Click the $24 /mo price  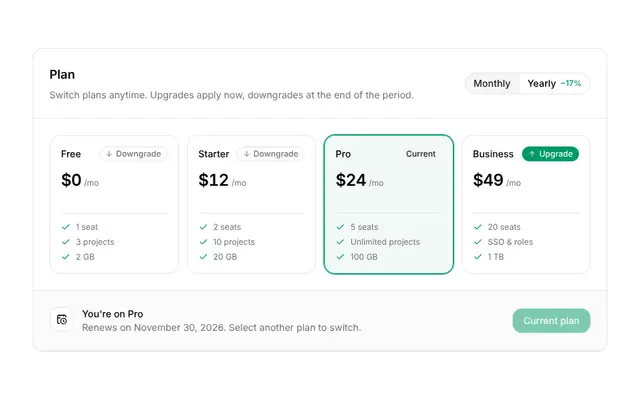[x=360, y=180]
